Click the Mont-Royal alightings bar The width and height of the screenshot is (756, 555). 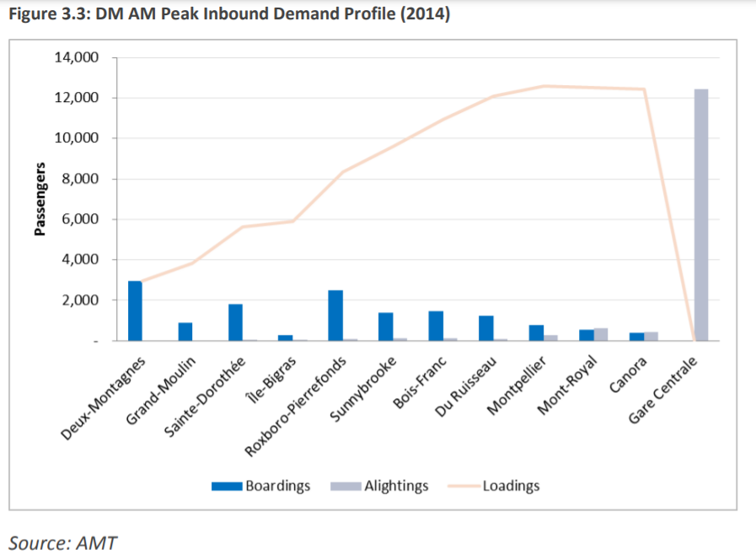point(600,334)
